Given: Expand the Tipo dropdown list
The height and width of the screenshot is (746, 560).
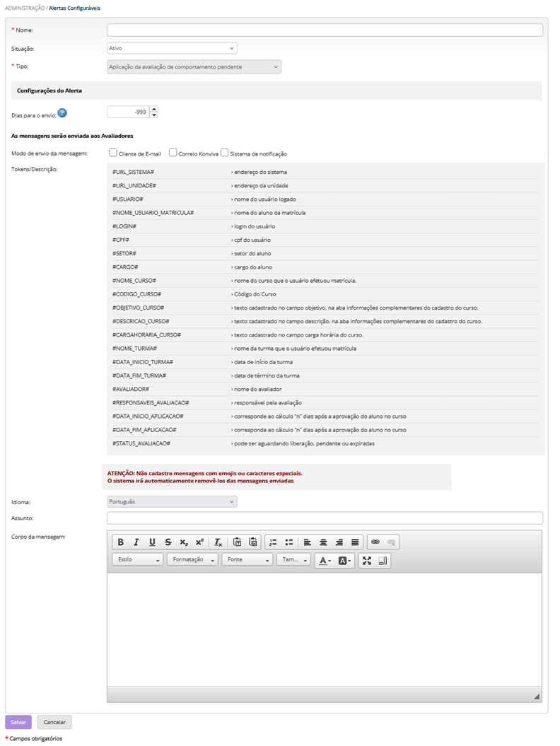Looking at the screenshot, I should pyautogui.click(x=194, y=66).
